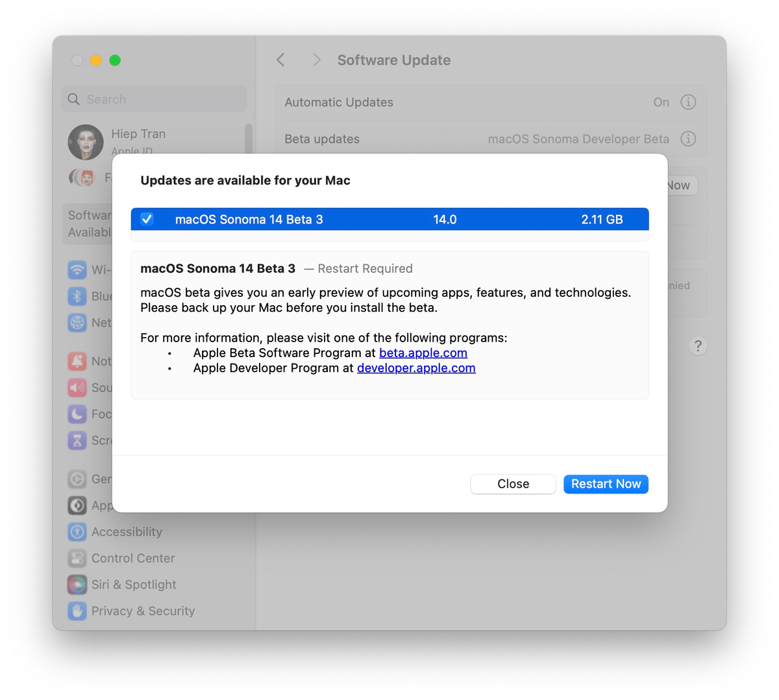Open Notifications bell icon
Viewport: 779px width, 700px height.
[x=77, y=361]
